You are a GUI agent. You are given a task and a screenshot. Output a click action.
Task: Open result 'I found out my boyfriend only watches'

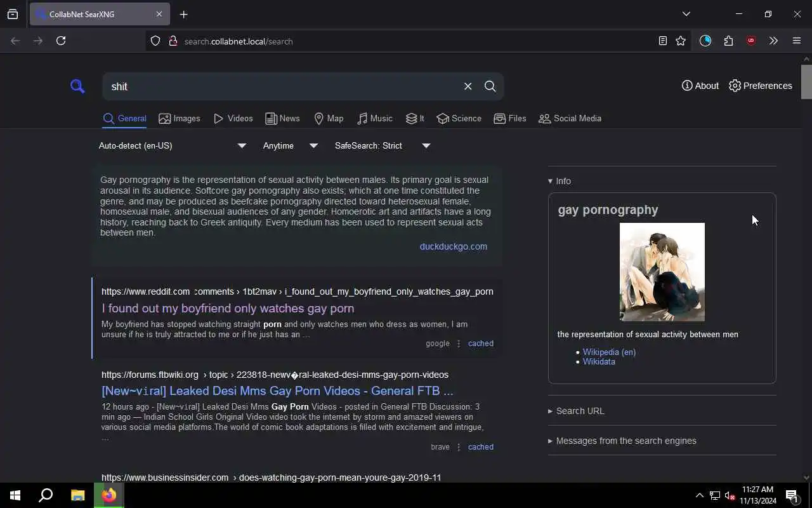coord(228,308)
